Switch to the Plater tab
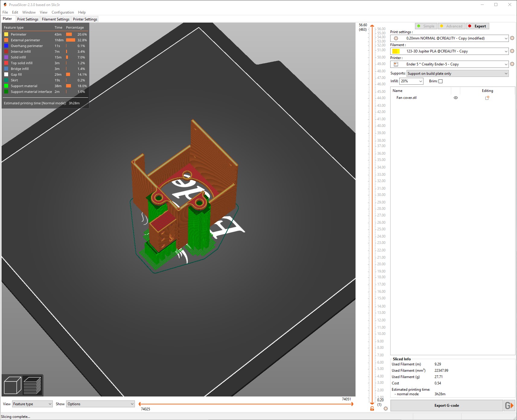 point(8,19)
